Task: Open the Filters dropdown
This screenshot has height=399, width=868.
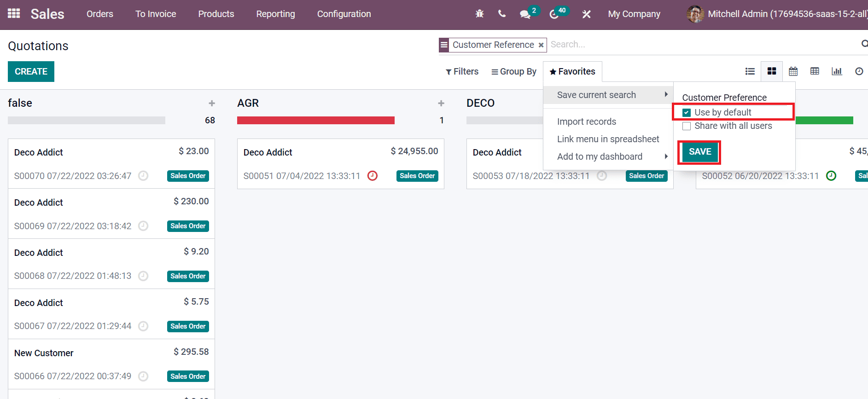Action: click(462, 71)
